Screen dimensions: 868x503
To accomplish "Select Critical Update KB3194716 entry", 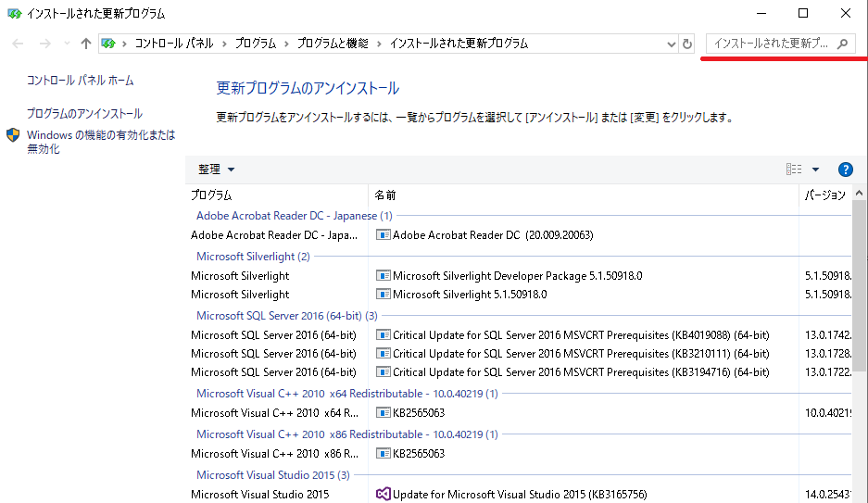I will [581, 371].
